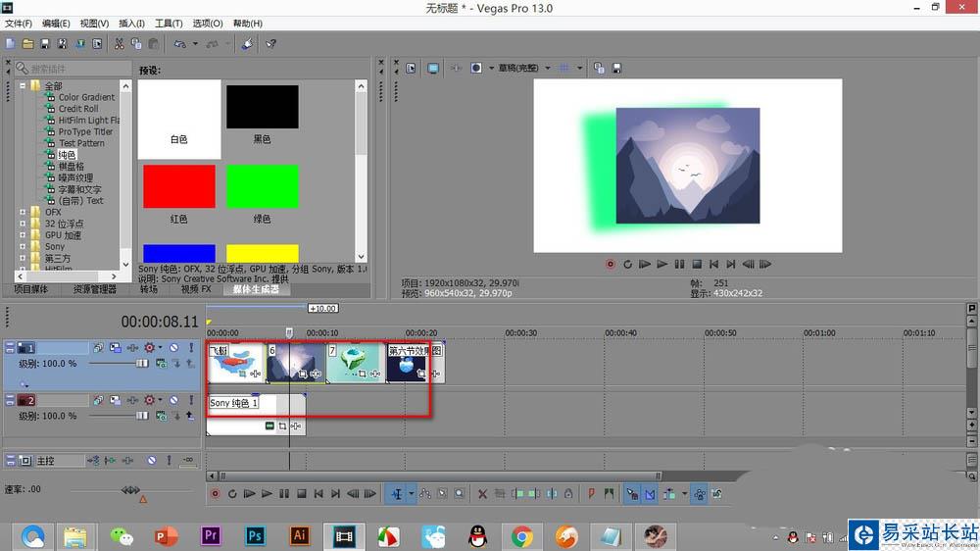The width and height of the screenshot is (980, 551).
Task: Open the overlays grid dropdown arrow
Action: [x=579, y=69]
